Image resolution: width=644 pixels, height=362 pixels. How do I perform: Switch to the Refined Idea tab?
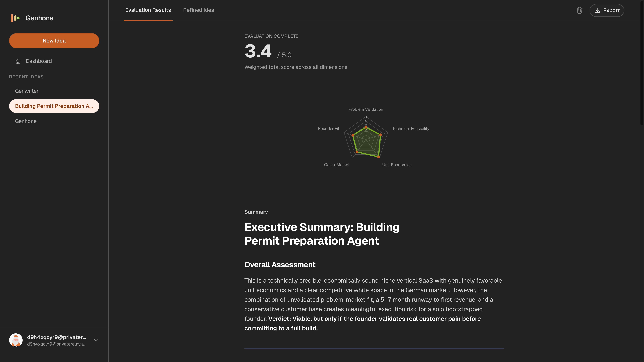coord(198,10)
